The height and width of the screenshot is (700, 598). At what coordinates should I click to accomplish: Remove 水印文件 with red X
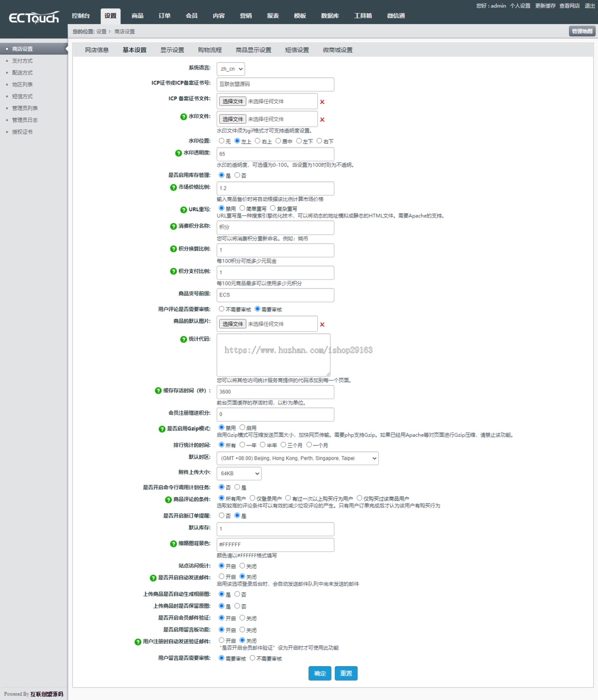click(322, 120)
